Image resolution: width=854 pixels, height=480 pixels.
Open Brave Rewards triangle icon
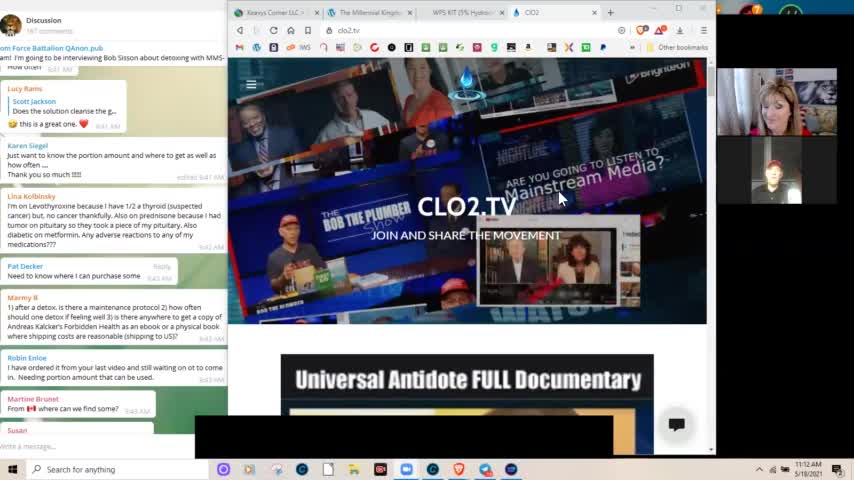660,31
